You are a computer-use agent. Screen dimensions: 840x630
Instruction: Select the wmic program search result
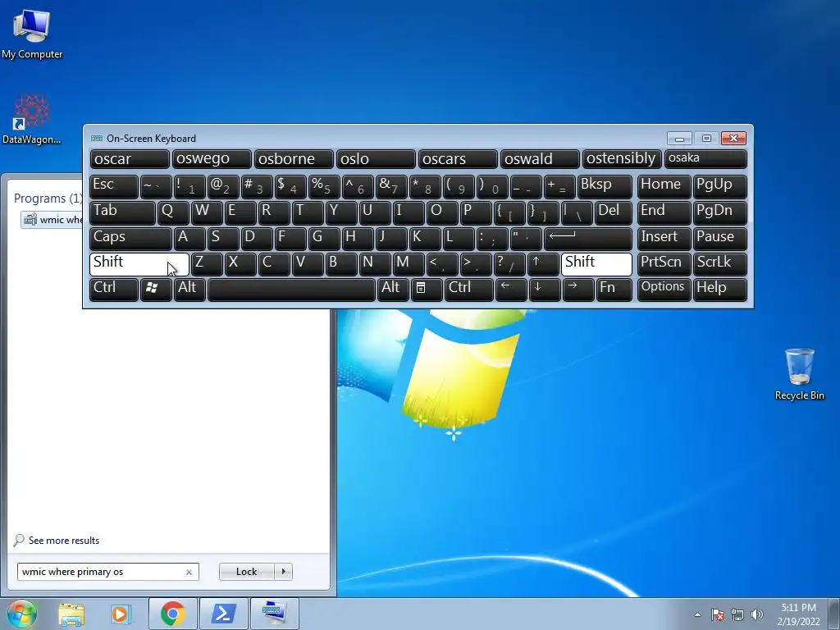click(x=52, y=220)
